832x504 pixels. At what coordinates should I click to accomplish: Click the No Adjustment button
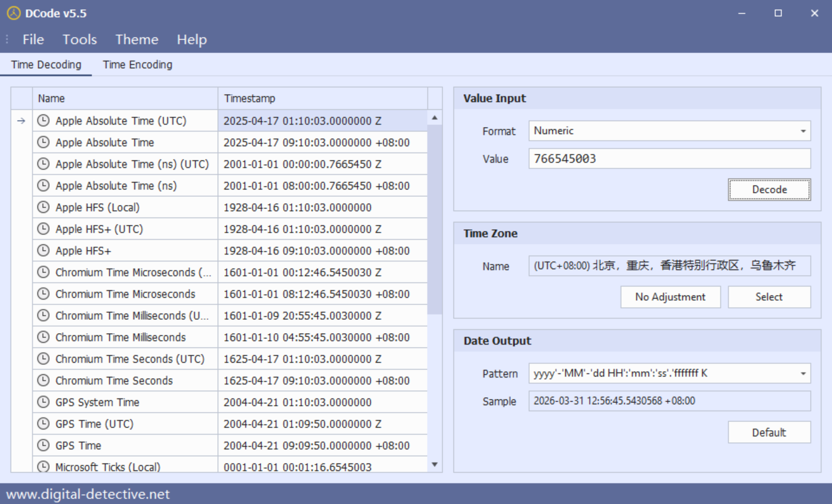pos(670,297)
